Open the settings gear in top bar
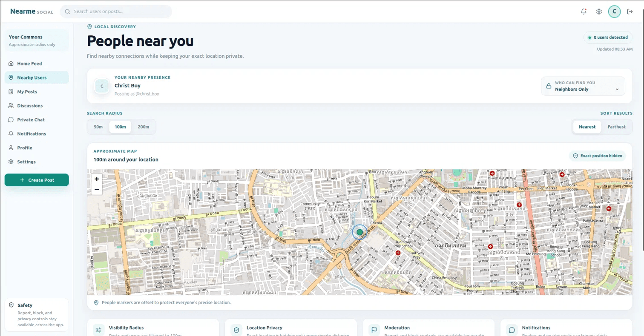The height and width of the screenshot is (336, 644). tap(599, 11)
